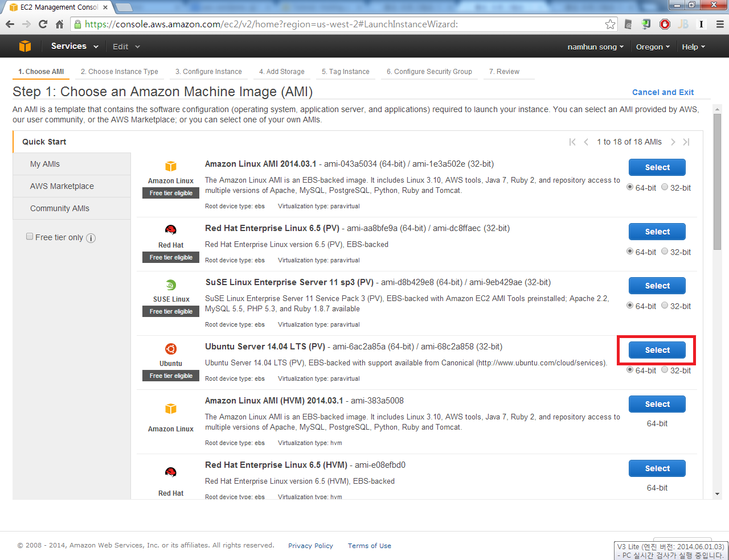Close the EC2 Management Console tab

tap(105, 7)
